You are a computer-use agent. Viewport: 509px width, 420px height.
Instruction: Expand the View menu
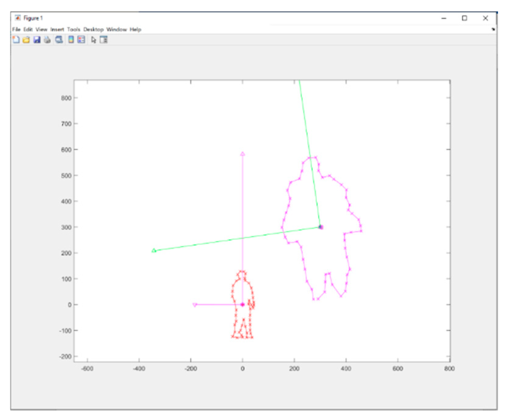(41, 29)
